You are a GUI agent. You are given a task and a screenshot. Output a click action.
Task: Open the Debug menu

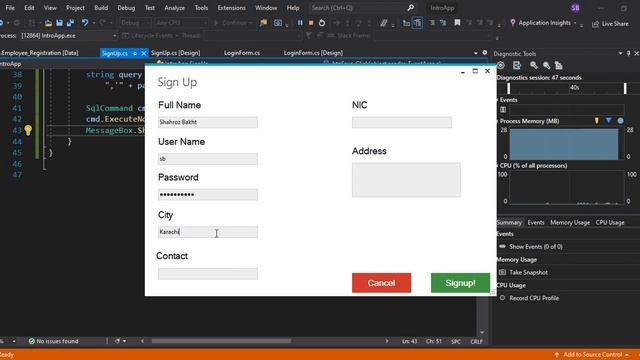[x=126, y=8]
